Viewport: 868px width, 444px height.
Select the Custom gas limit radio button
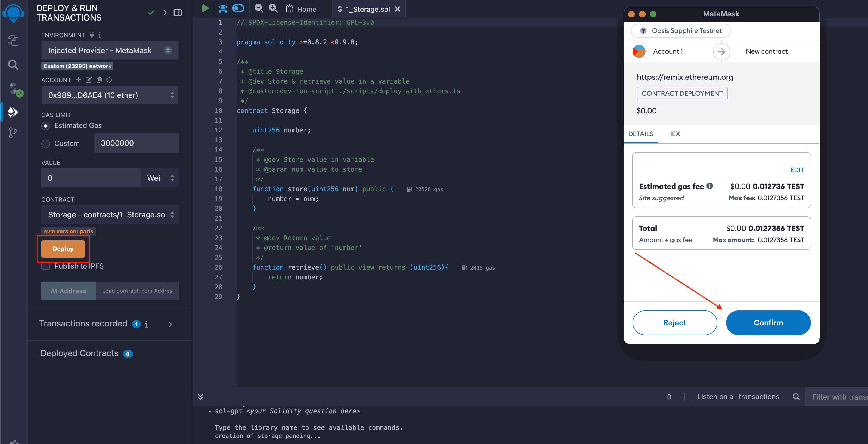45,144
